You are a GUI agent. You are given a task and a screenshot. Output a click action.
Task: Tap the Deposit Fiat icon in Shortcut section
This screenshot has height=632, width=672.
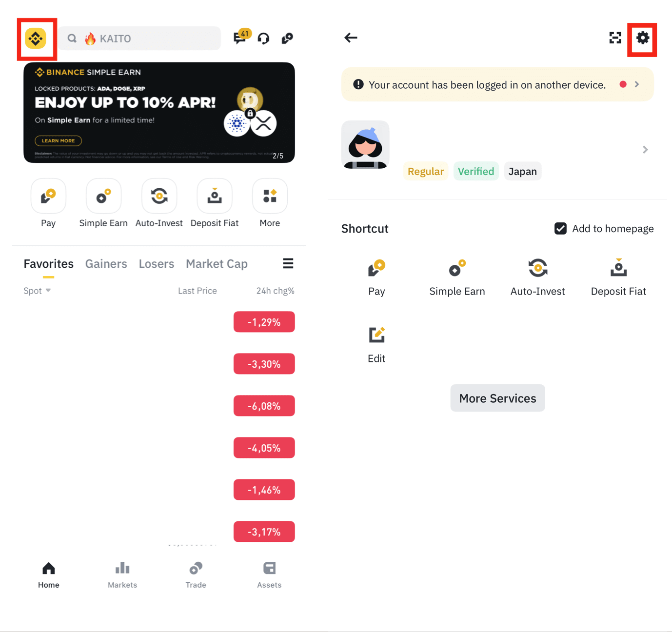coord(618,268)
